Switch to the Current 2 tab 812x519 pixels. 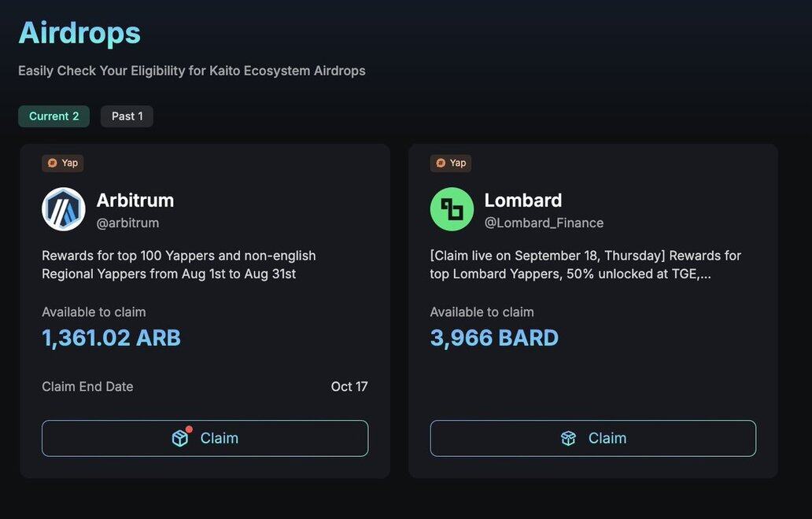[54, 116]
